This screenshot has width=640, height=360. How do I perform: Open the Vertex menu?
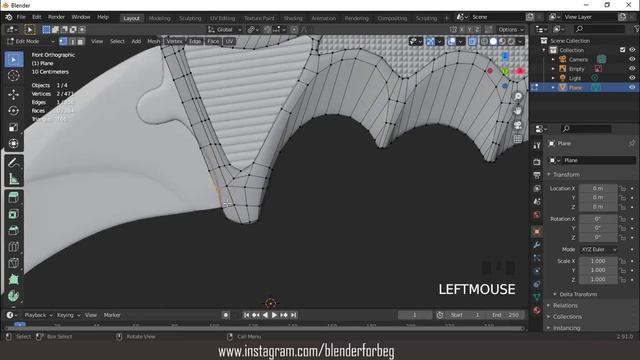pyautogui.click(x=174, y=41)
